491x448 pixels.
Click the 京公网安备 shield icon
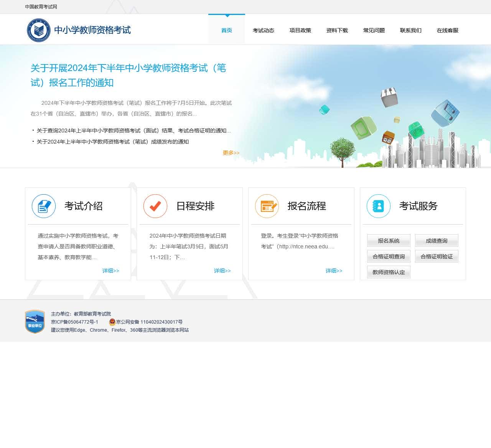coord(112,322)
